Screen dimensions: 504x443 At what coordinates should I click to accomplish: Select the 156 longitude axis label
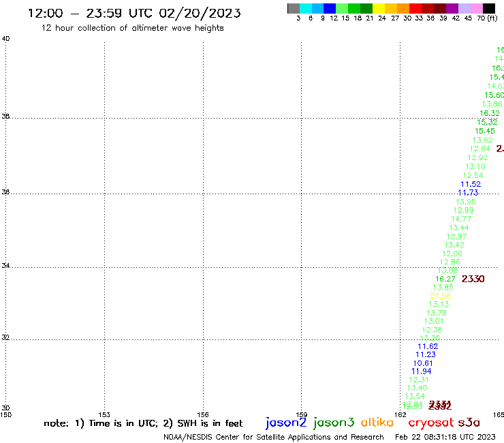point(202,414)
